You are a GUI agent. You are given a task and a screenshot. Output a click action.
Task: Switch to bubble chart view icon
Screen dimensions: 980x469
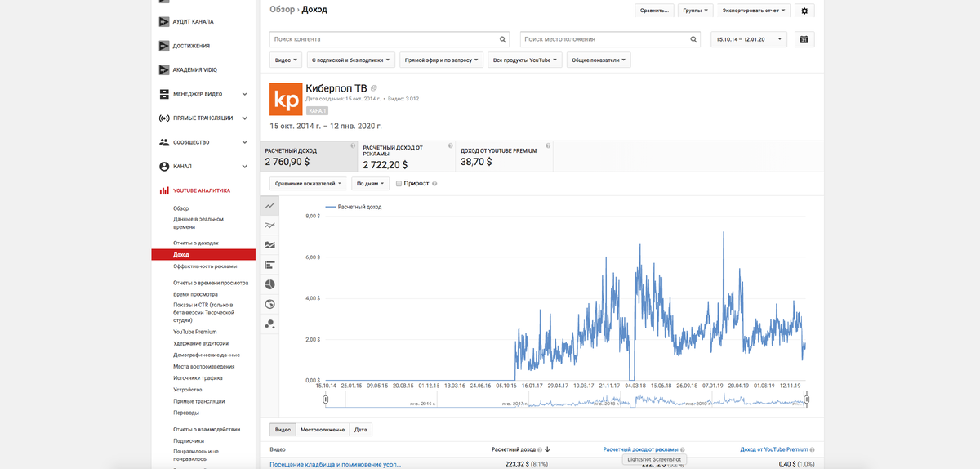tap(269, 324)
